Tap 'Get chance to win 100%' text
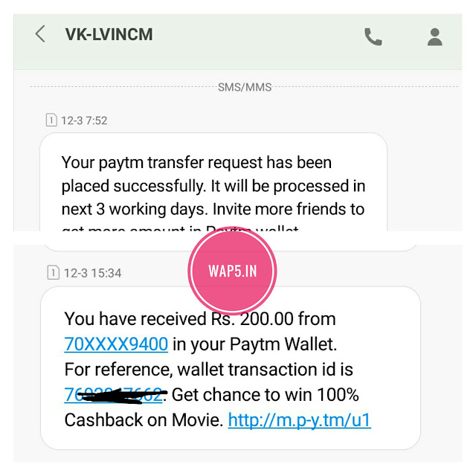This screenshot has width=476, height=476. [266, 395]
